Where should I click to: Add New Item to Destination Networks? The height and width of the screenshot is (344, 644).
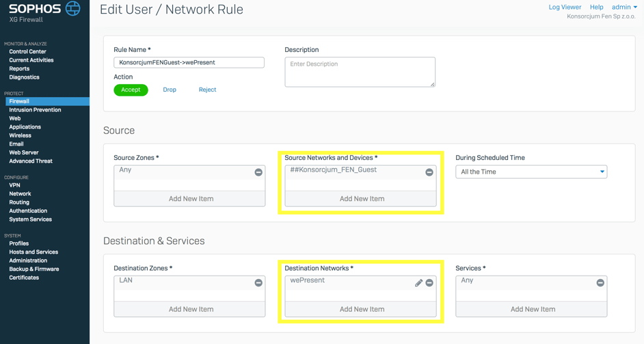tap(361, 309)
